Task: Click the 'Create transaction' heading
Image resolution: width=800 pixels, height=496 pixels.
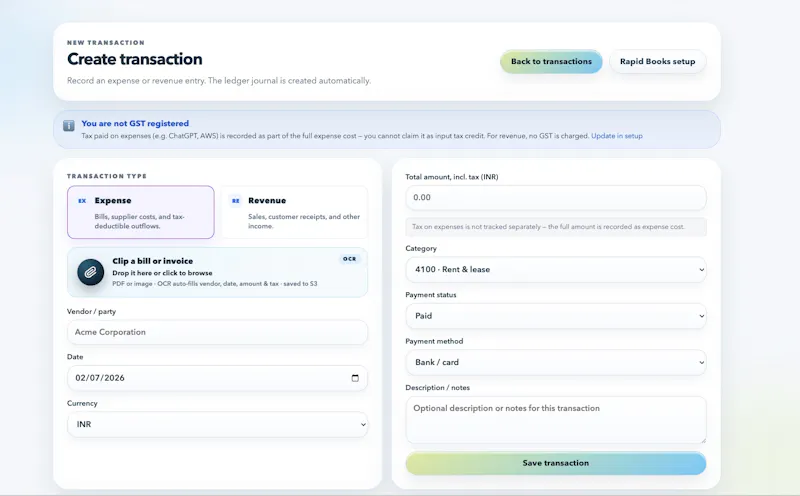Action: point(135,59)
